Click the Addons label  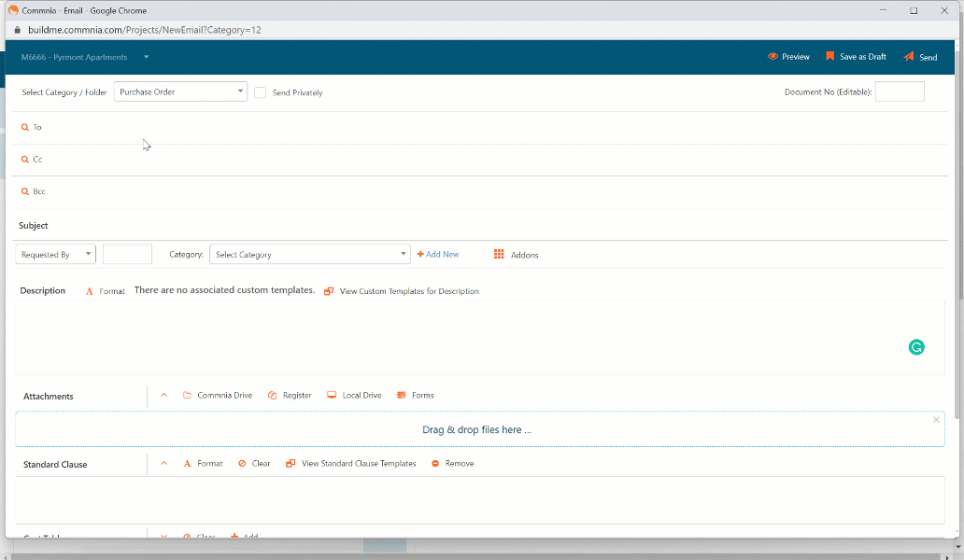(524, 255)
